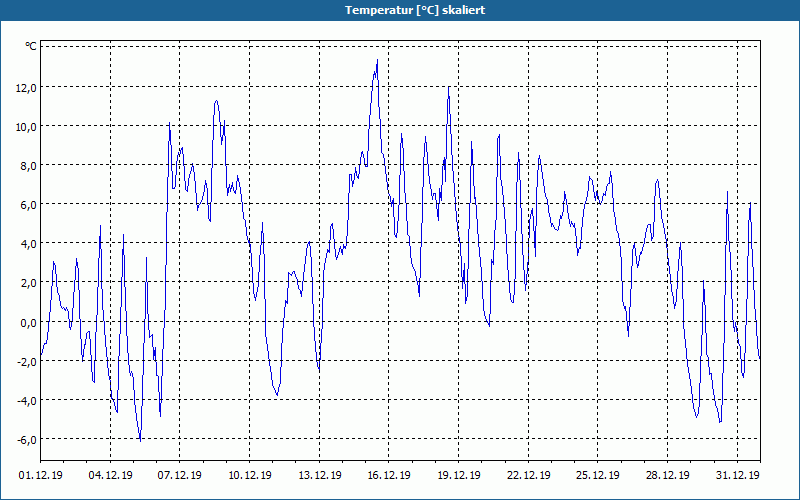
Task: Click the date label '28.12.19'
Action: point(668,475)
